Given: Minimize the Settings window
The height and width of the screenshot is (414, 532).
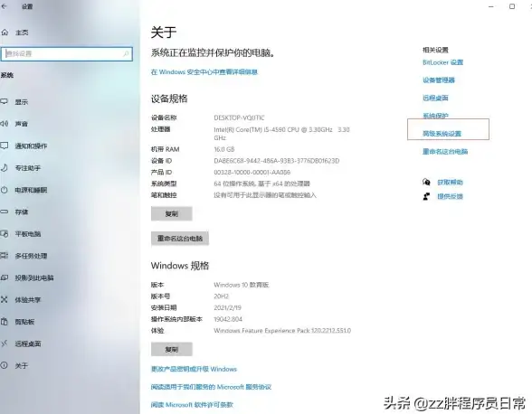Looking at the screenshot, I should coord(491,6).
